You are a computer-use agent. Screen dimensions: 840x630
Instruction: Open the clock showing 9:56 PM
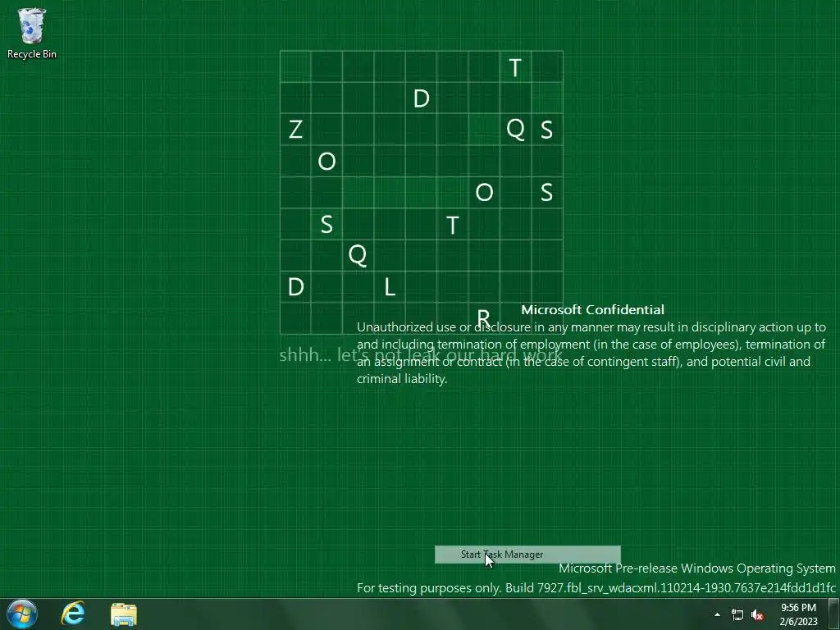click(798, 614)
